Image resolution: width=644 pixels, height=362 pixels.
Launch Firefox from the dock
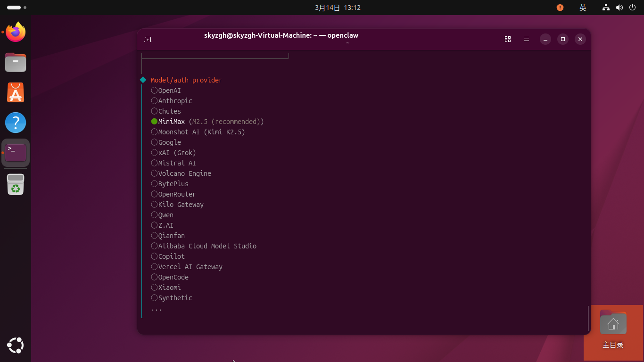(16, 32)
